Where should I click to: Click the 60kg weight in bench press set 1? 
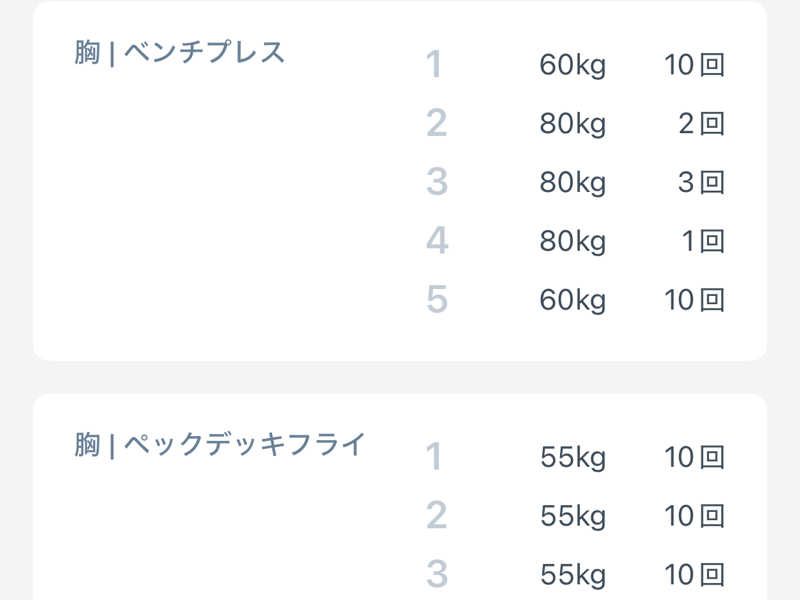click(x=573, y=66)
